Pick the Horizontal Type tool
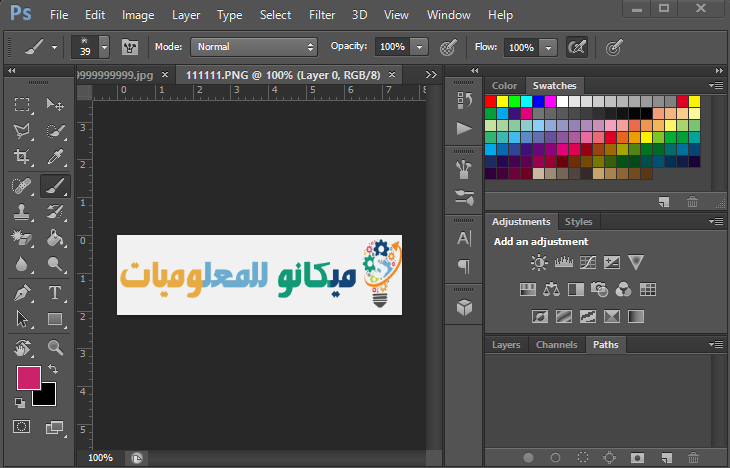This screenshot has width=730, height=468. click(56, 293)
